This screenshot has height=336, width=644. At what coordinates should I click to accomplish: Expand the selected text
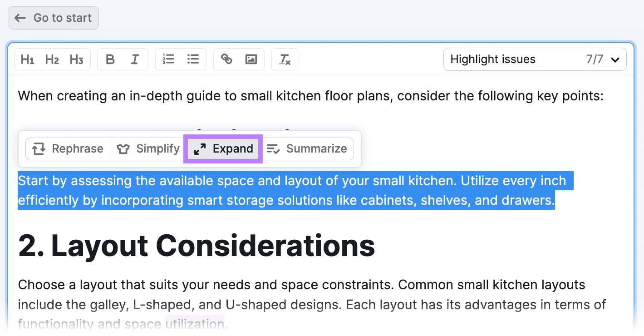click(223, 149)
